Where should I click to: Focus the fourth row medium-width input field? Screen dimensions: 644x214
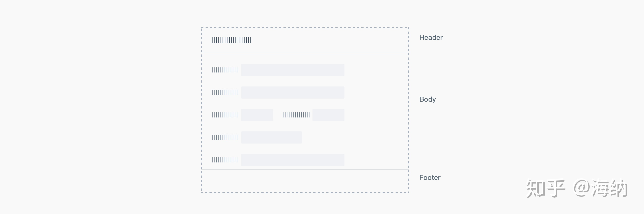tap(272, 137)
